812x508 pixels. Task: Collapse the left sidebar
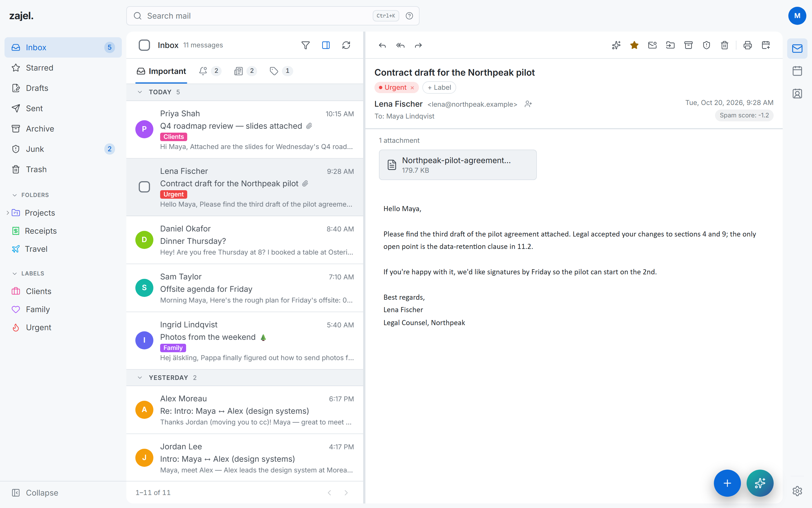35,492
